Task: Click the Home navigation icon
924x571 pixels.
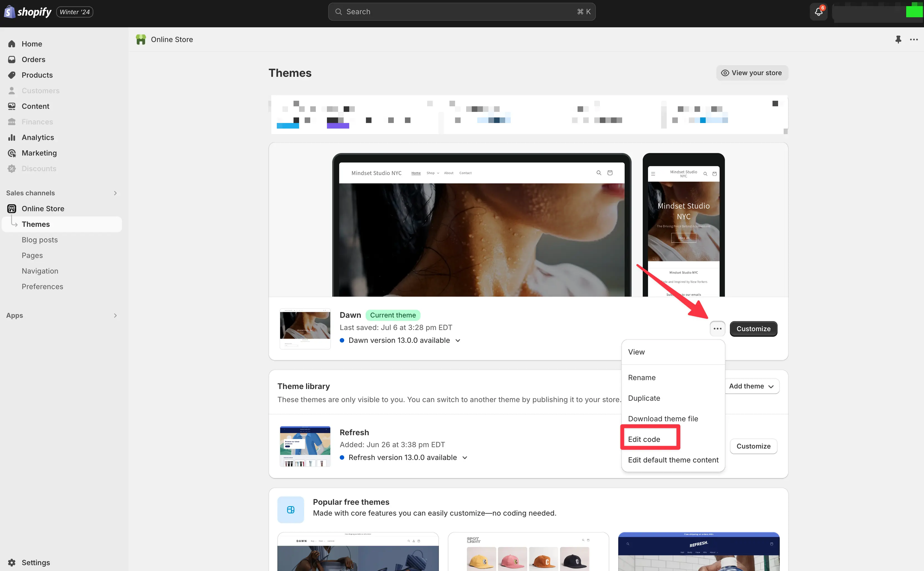Action: 13,43
